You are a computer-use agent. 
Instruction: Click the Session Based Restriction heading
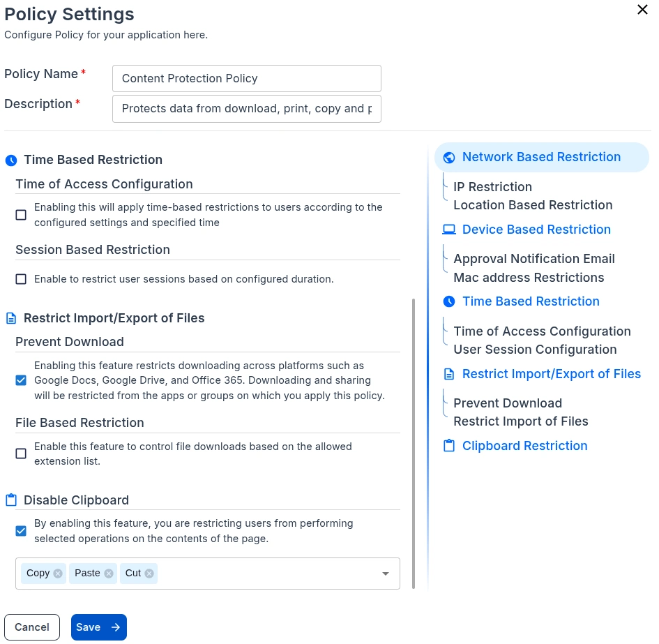pos(93,250)
